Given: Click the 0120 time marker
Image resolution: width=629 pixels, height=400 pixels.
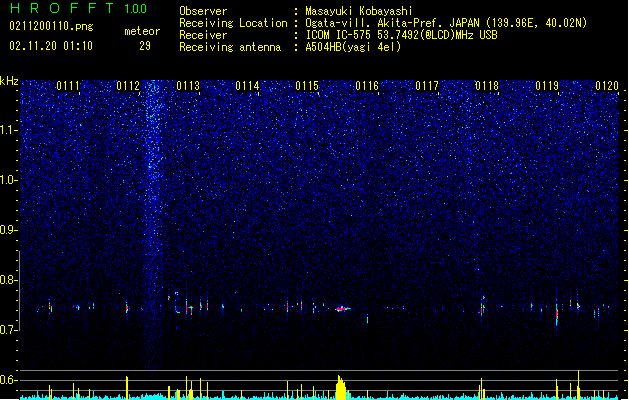Looking at the screenshot, I should [x=607, y=86].
